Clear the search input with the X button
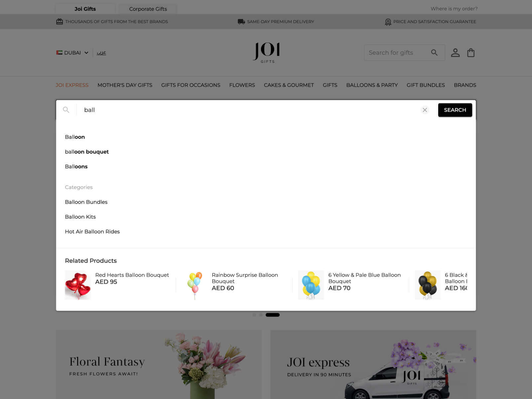Image resolution: width=532 pixels, height=399 pixels. tap(425, 110)
